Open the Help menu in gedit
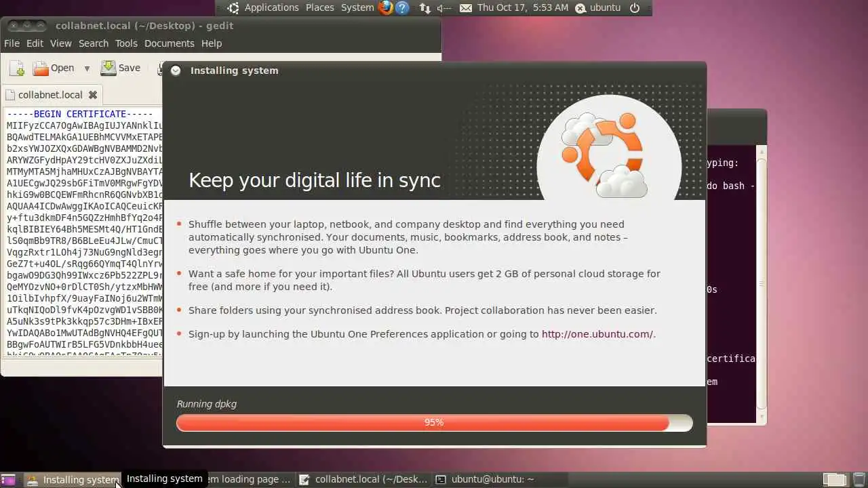The image size is (868, 488). [212, 43]
